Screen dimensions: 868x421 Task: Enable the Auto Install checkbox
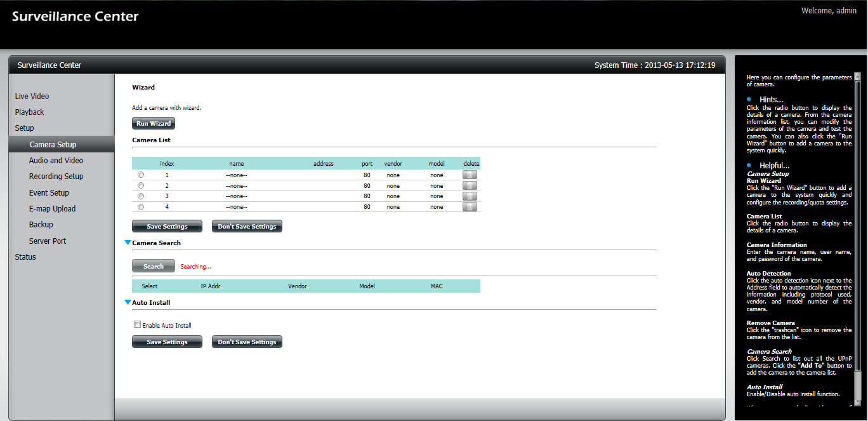(x=137, y=324)
